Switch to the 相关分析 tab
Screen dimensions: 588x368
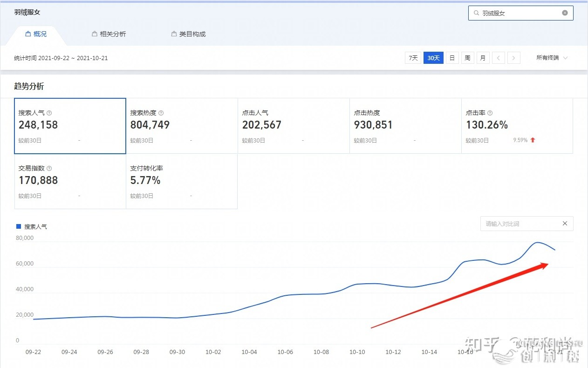pos(109,34)
